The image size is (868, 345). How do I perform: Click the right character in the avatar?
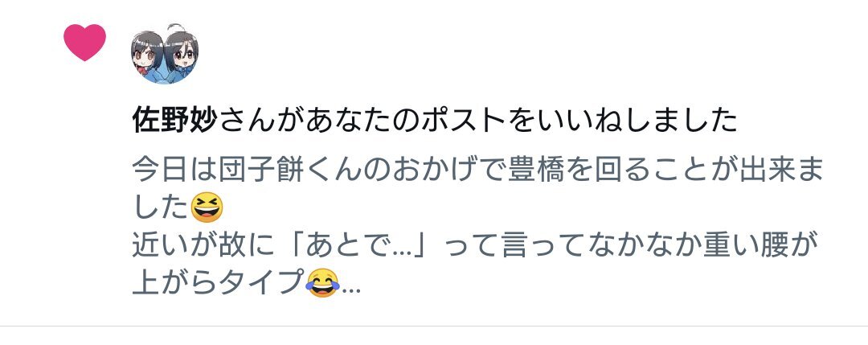[x=182, y=54]
